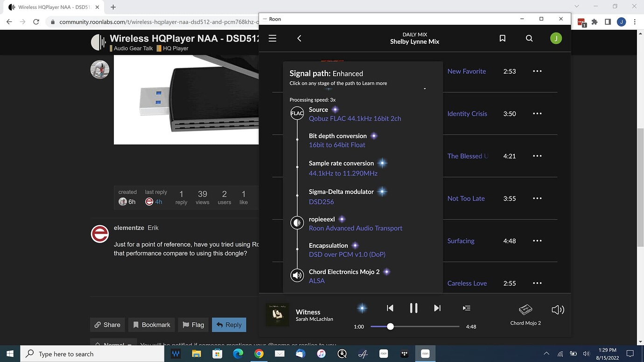Click the playback progress slider handle

tap(390, 327)
